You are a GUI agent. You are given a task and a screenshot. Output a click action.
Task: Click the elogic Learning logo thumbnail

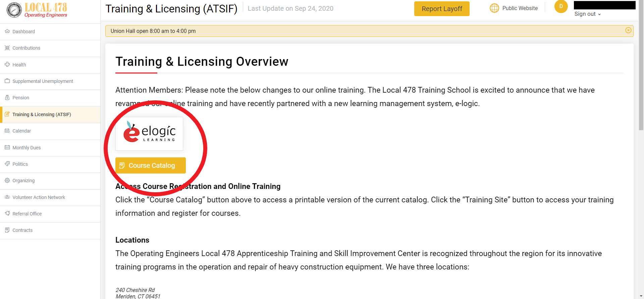coord(149,134)
